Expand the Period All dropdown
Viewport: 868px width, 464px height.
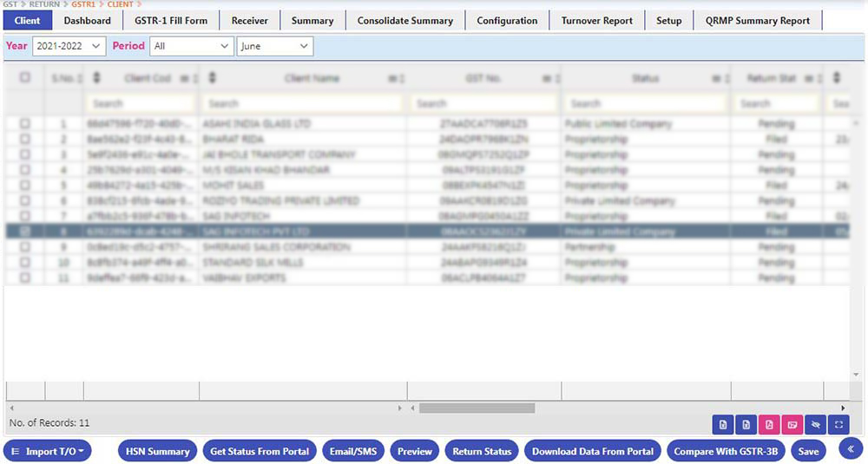click(191, 46)
